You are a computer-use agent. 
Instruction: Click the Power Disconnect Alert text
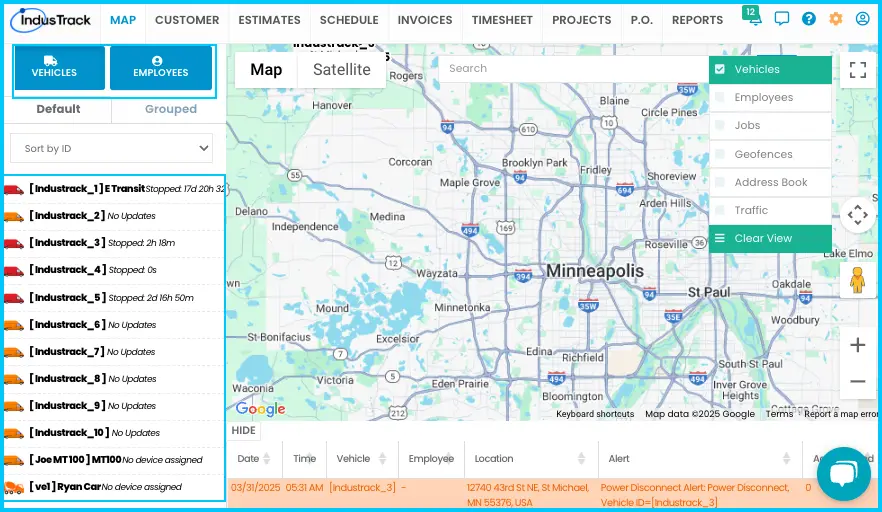tap(695, 495)
